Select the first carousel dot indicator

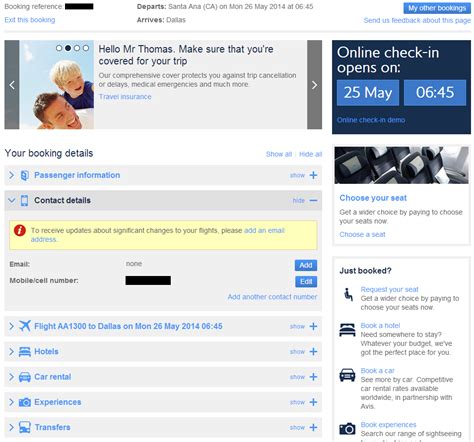point(59,48)
